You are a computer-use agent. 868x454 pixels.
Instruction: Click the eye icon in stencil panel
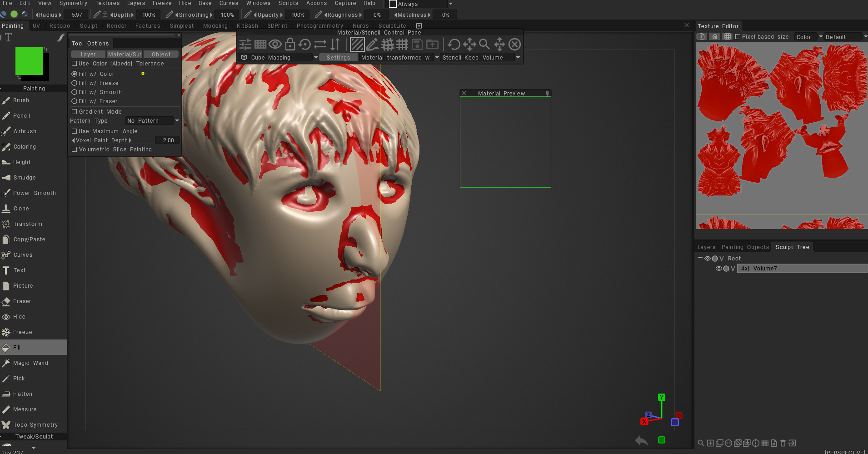click(275, 45)
